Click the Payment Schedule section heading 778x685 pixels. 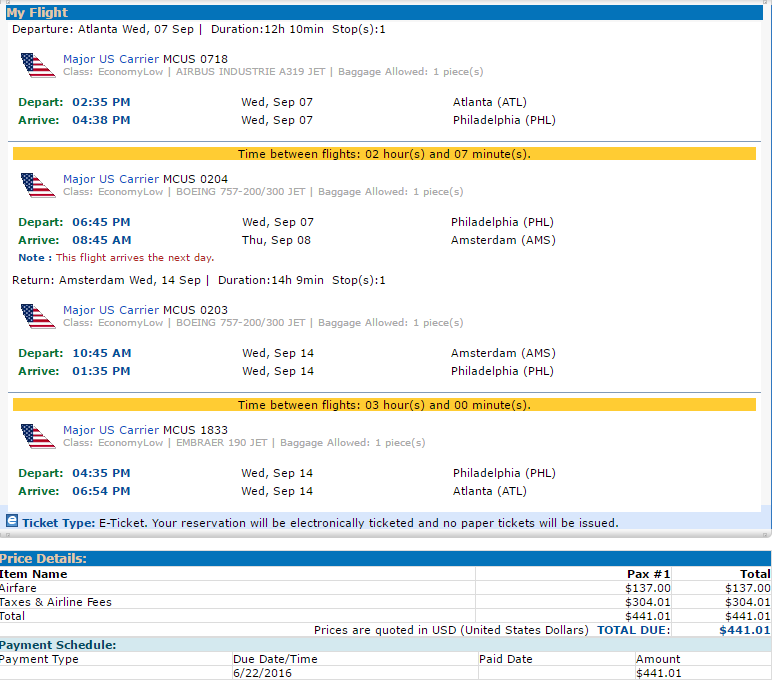pos(58,645)
